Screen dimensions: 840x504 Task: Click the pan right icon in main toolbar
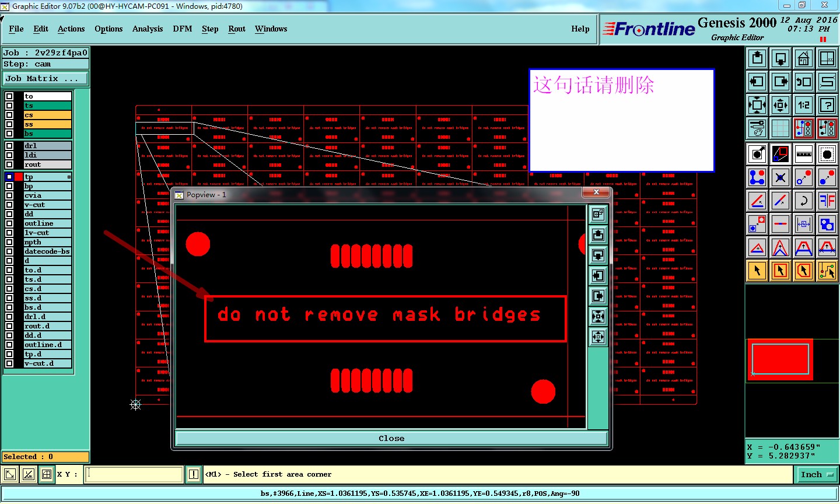780,82
